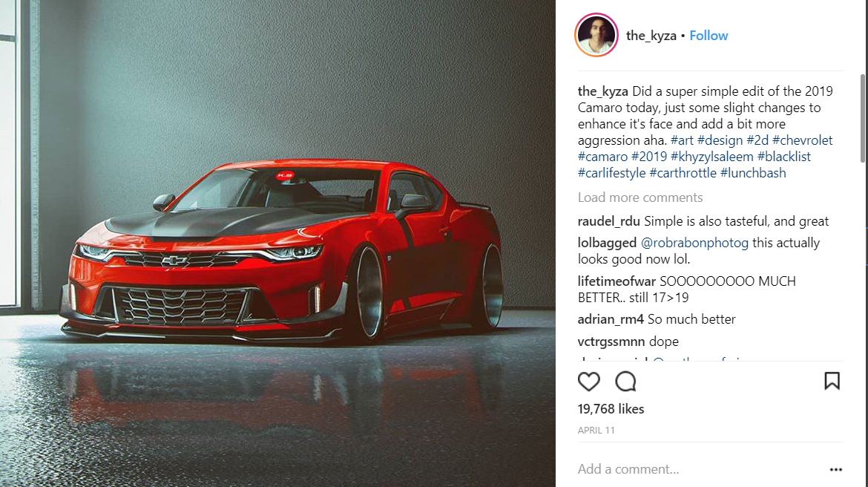Open raudel_rdu commenter profile

tap(608, 221)
